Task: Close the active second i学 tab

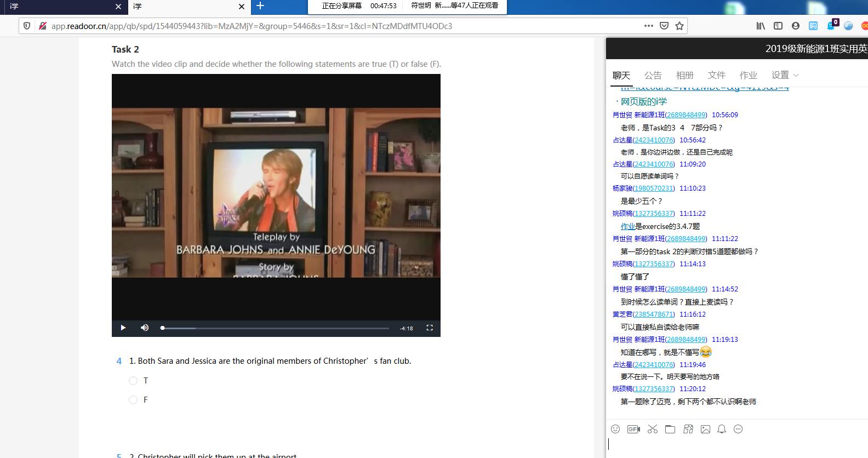Action: tap(242, 7)
